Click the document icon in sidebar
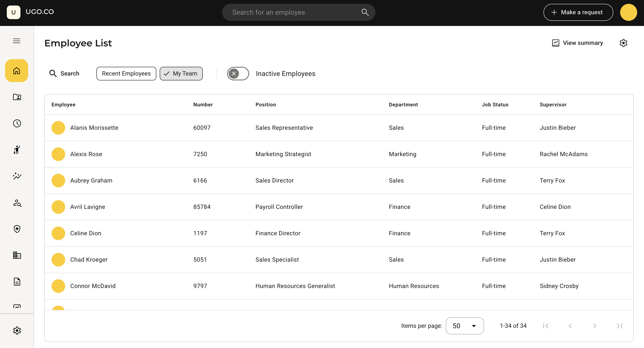 tap(17, 282)
